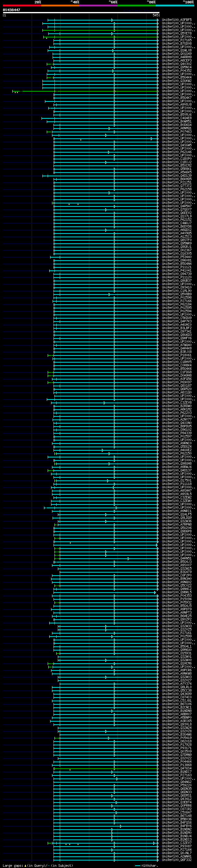
Task: Select the UniRef100_Q8STF0 label
Action: 177,240
